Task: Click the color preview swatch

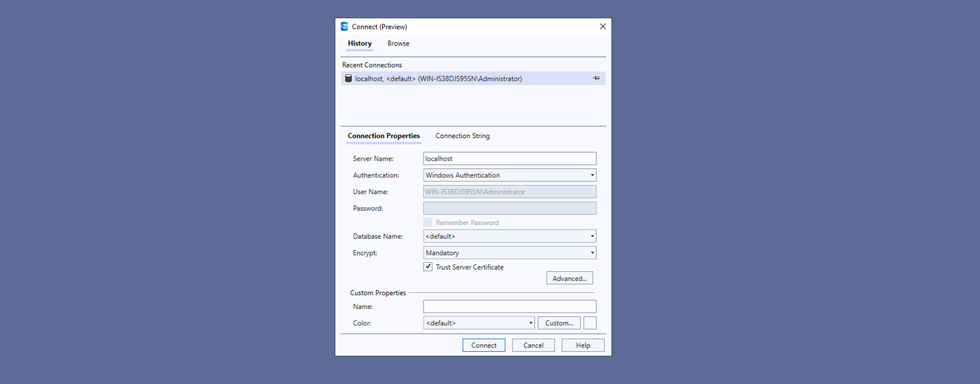Action: pyautogui.click(x=590, y=323)
